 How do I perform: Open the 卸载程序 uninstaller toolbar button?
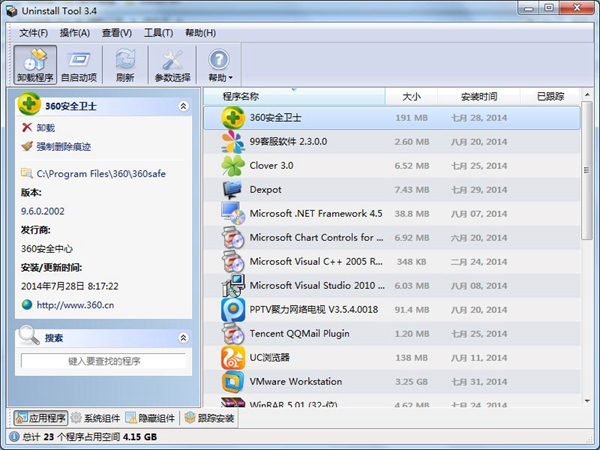[x=35, y=65]
